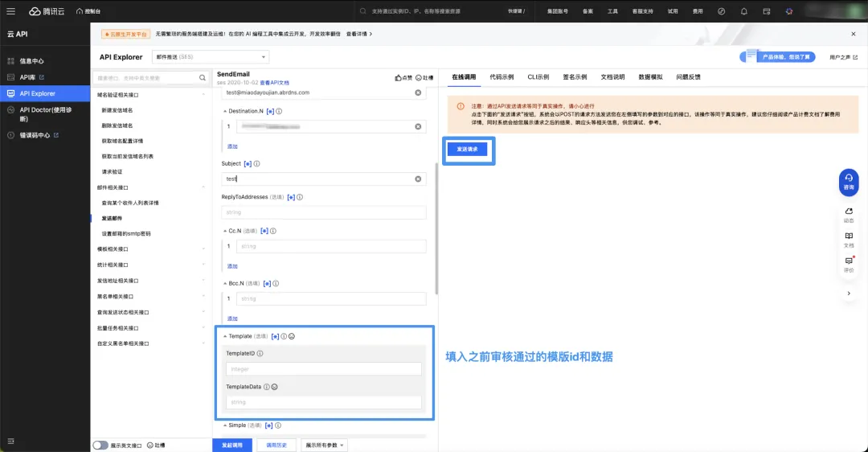Screen dimensions: 868x452
Task: Go to 控制台 home
Action: click(x=88, y=11)
